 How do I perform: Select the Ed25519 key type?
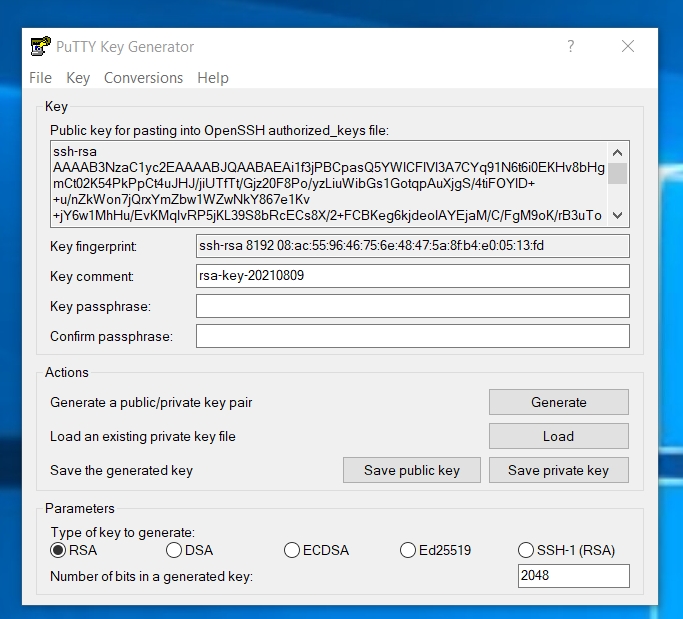pyautogui.click(x=435, y=550)
